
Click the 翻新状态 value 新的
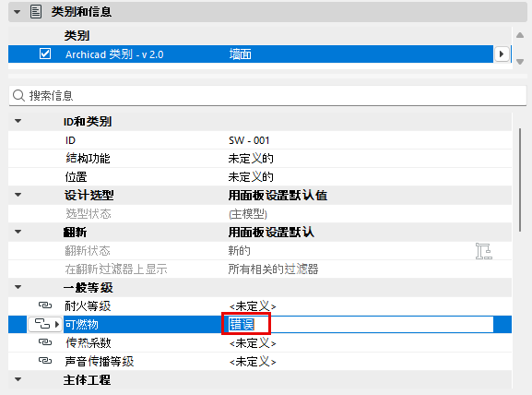239,251
